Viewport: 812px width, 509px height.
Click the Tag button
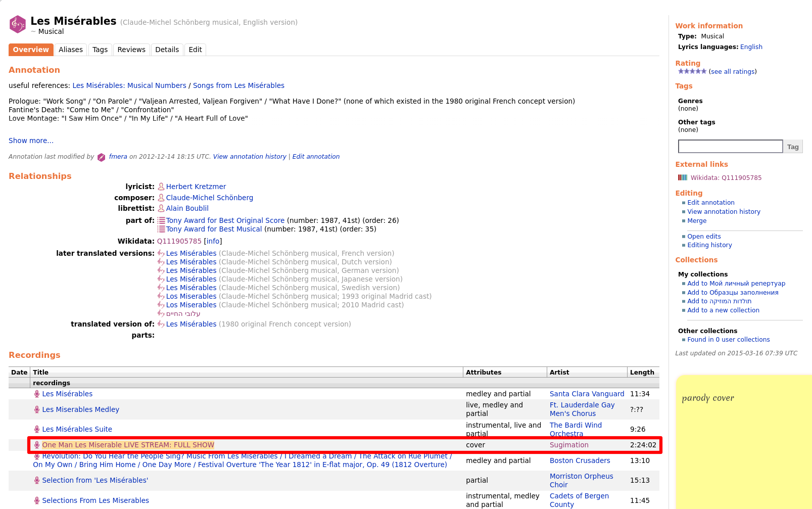793,147
